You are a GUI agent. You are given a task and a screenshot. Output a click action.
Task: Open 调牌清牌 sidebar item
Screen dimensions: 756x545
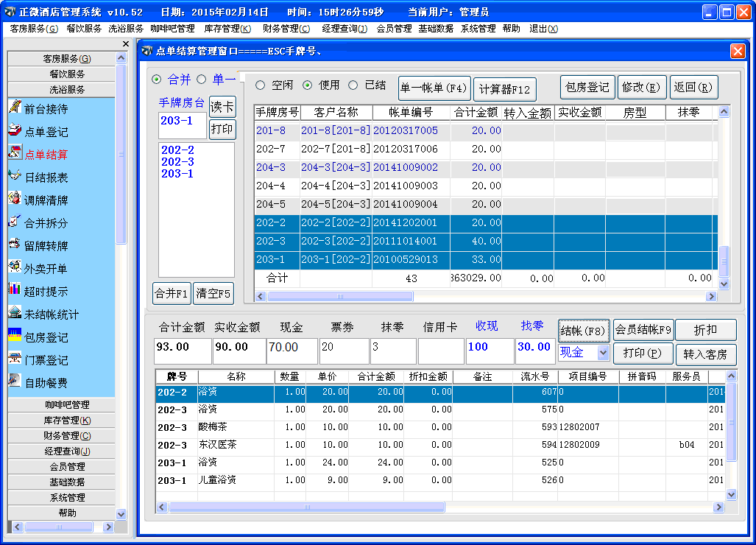(45, 200)
